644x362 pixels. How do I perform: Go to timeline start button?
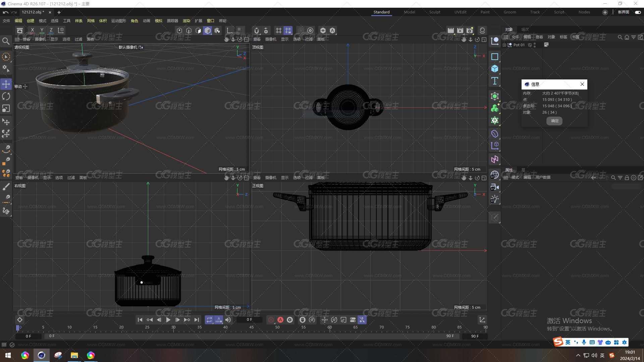140,320
